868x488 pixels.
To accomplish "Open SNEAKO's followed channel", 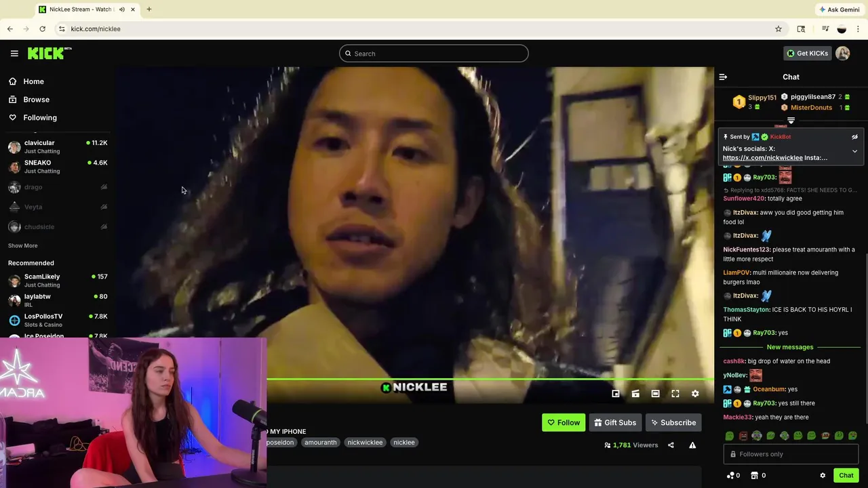I will pos(58,167).
